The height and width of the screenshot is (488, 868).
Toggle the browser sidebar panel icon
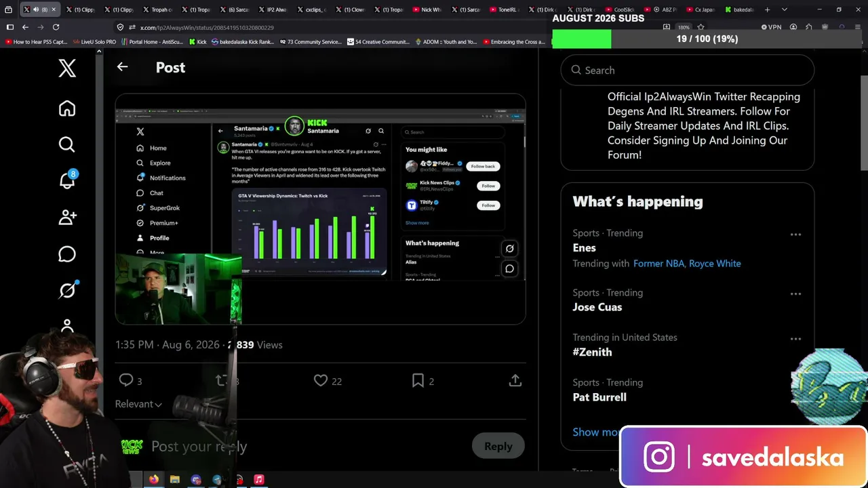point(9,27)
